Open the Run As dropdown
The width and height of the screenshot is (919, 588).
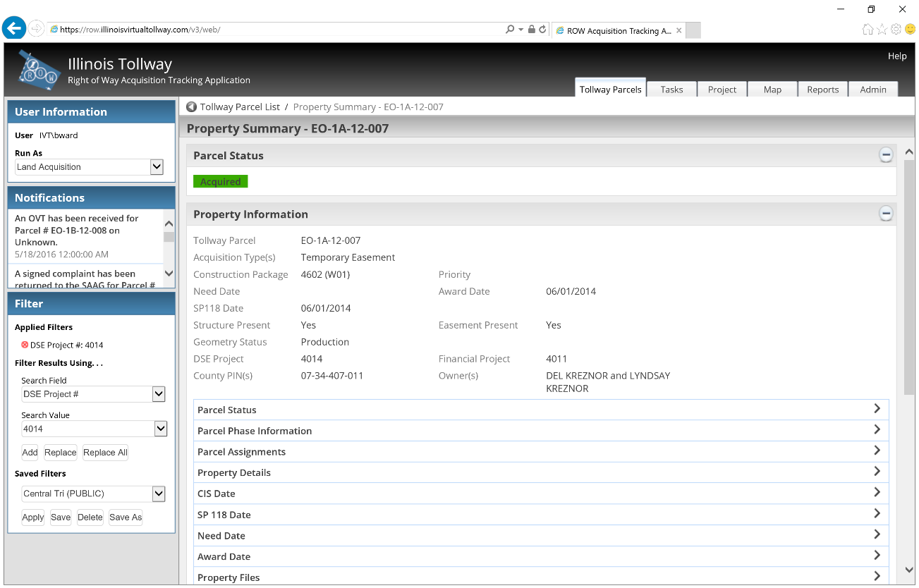coord(157,167)
